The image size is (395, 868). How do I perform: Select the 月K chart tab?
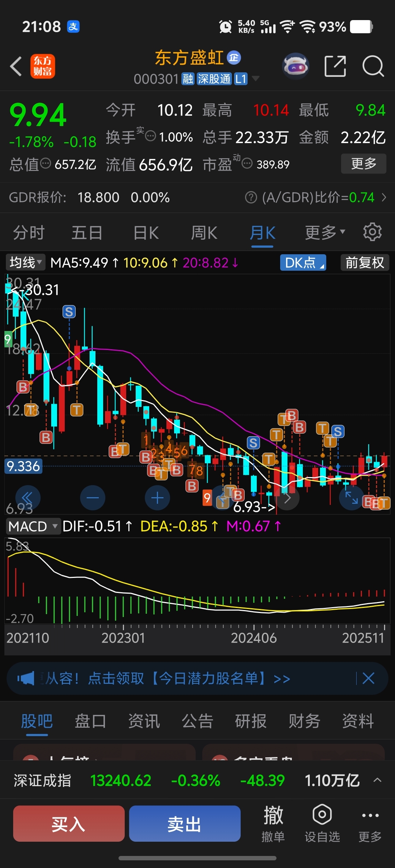pos(263,233)
